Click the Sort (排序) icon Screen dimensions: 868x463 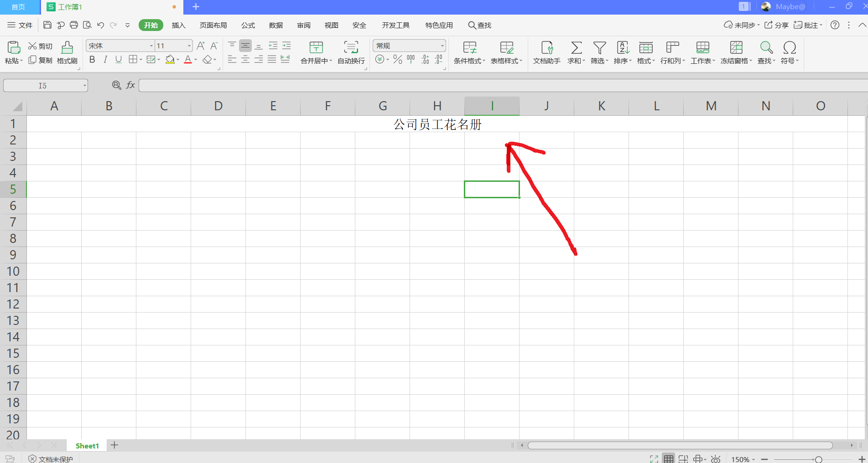point(623,47)
